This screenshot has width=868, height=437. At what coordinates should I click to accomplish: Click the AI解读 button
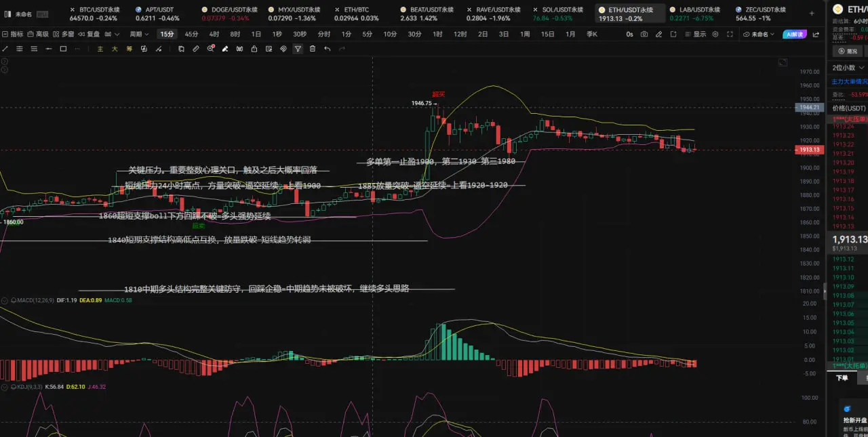click(x=795, y=34)
